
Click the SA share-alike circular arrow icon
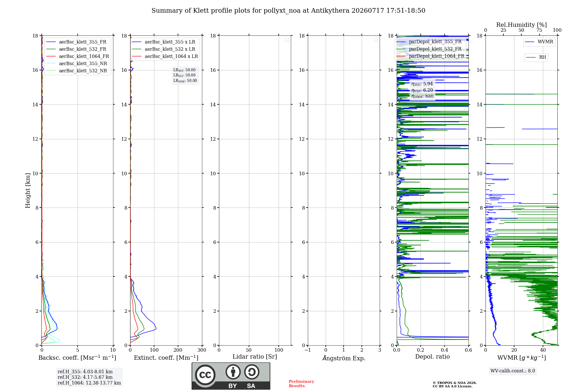[252, 372]
